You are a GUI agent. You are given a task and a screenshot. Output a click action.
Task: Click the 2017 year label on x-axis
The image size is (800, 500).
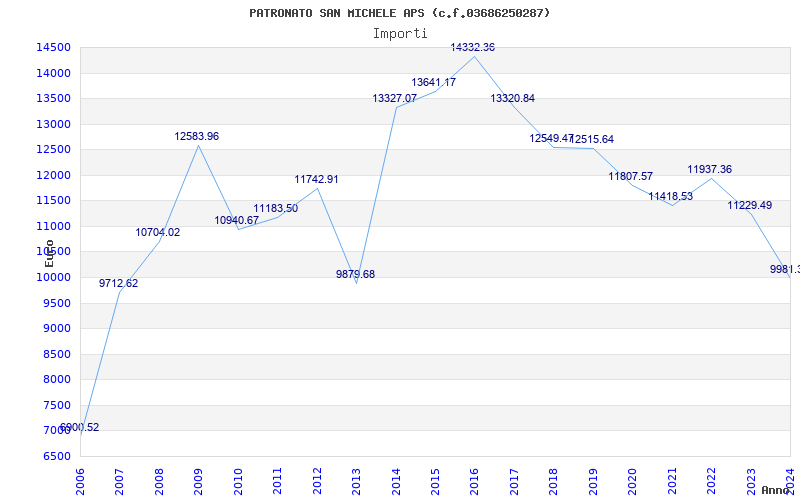514,482
